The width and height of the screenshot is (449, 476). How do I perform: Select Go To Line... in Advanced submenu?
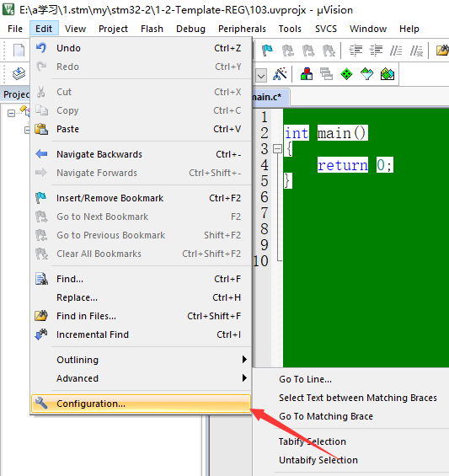(306, 379)
